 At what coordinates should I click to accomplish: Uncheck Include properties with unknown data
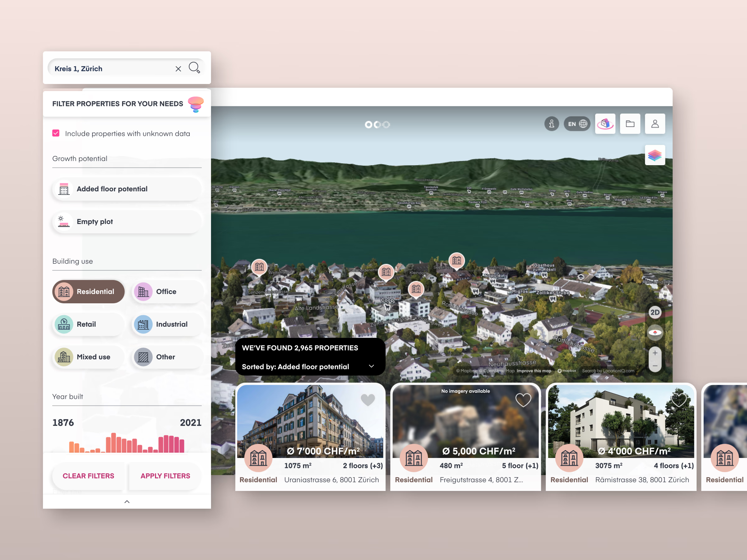click(x=56, y=133)
